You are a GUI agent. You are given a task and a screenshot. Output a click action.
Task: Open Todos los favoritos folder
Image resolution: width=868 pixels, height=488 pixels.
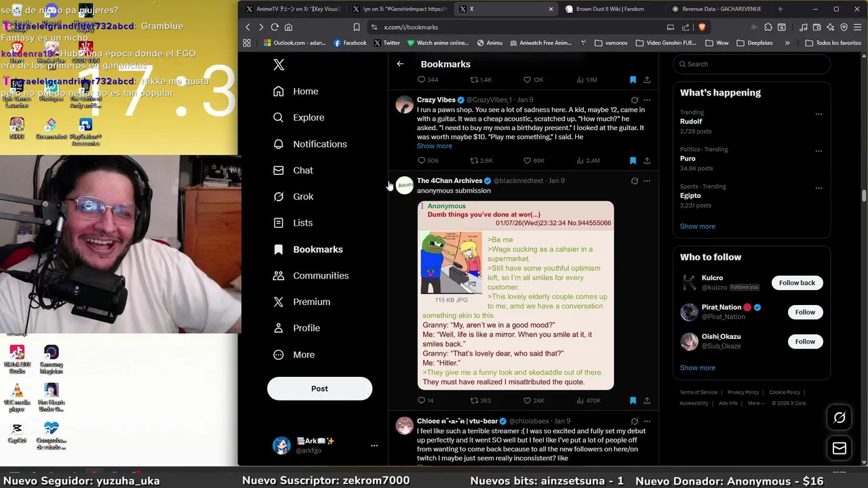click(833, 43)
